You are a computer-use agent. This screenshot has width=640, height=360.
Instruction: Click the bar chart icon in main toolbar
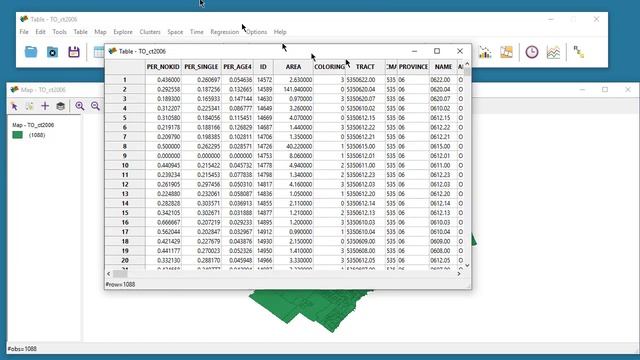tap(485, 52)
